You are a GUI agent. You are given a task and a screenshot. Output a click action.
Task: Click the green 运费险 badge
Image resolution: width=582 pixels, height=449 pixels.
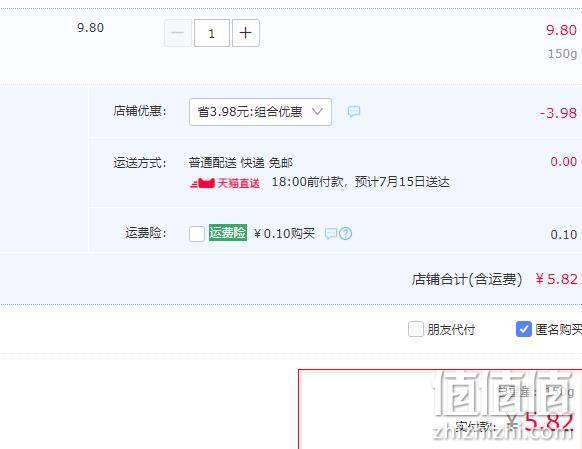228,233
